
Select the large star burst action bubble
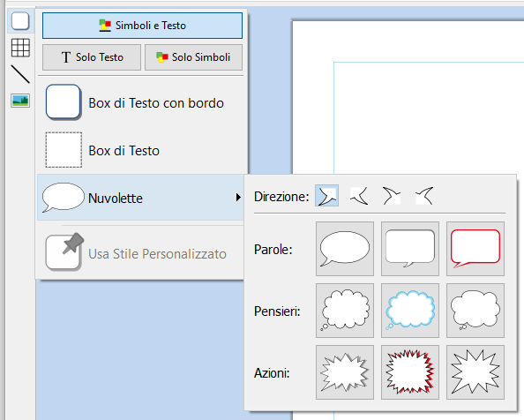(x=475, y=372)
